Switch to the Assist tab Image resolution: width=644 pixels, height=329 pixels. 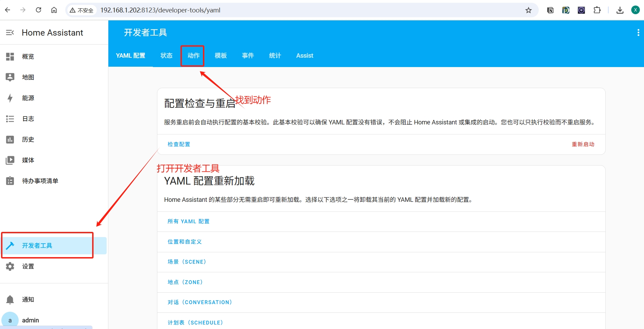[305, 56]
